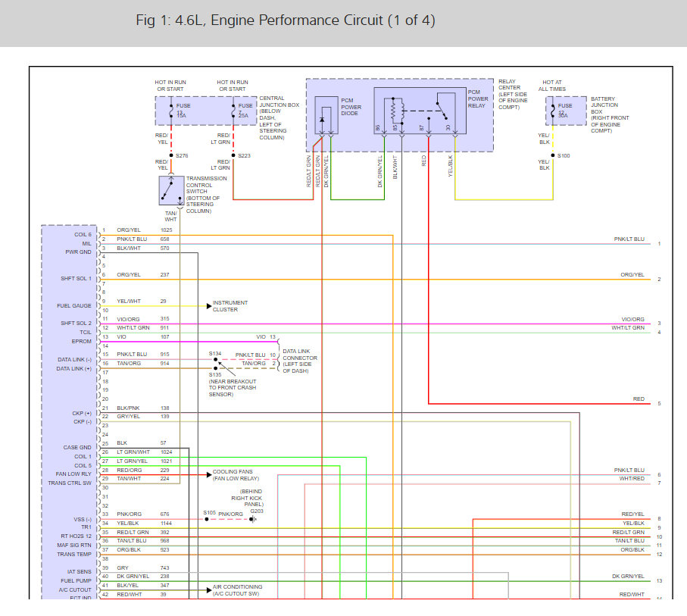Click the 'A/C CUTOUT' pin label

[75, 590]
